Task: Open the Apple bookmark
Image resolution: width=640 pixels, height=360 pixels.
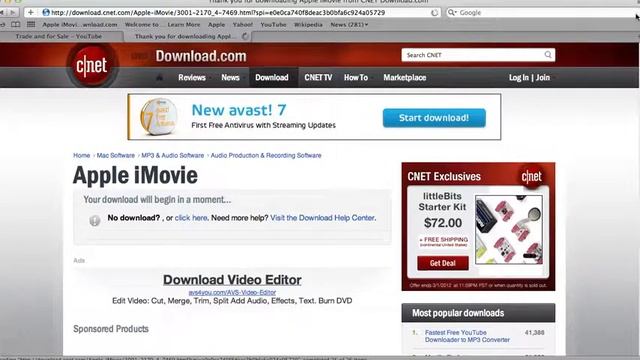Action: pos(216,24)
